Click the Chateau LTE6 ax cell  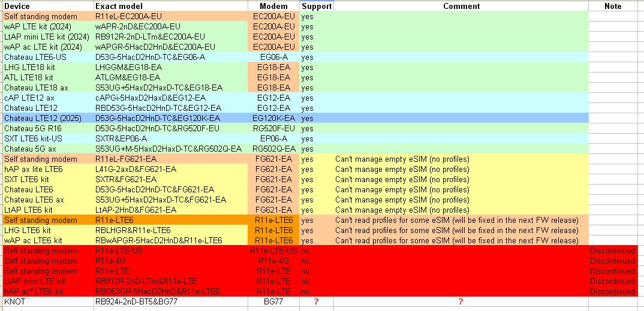pos(47,200)
